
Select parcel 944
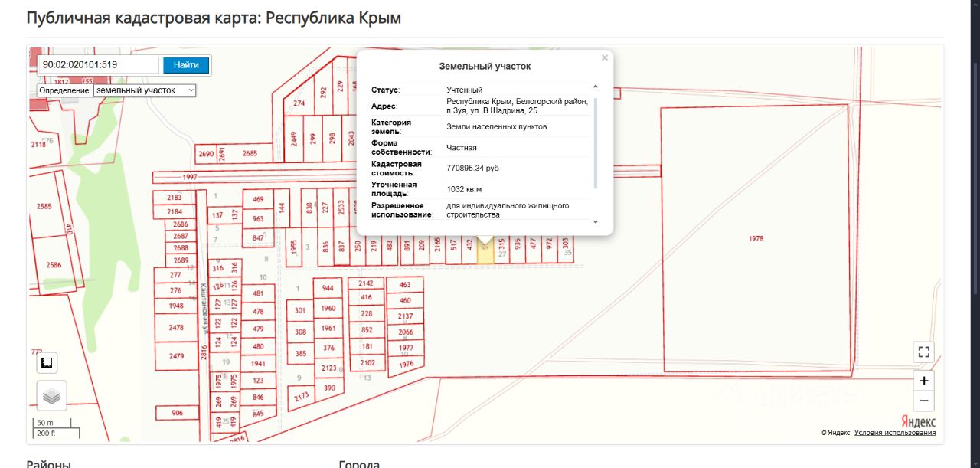[x=328, y=288]
